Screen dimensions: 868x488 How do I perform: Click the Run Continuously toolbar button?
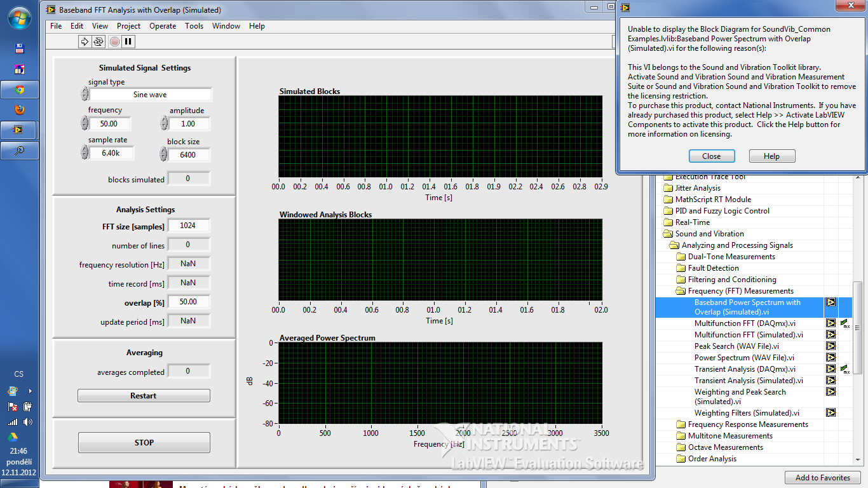point(98,41)
